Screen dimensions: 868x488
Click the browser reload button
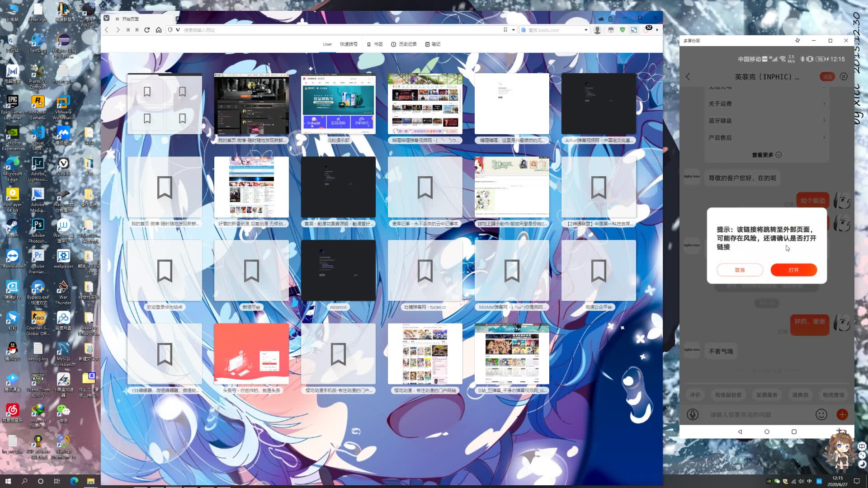(x=147, y=30)
